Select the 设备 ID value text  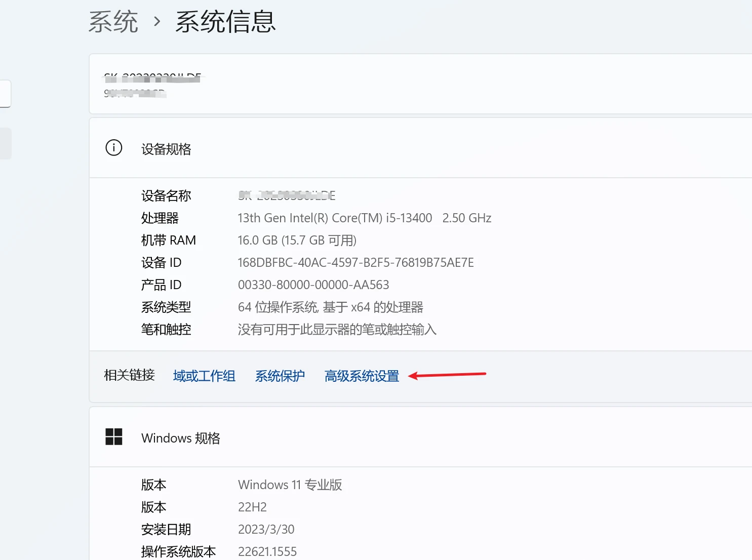[x=355, y=262]
